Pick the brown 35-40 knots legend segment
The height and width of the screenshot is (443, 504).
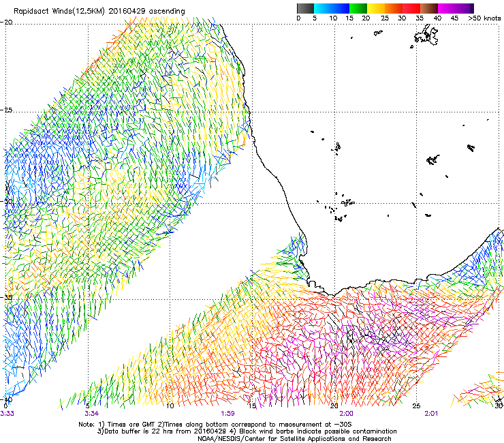429,8
